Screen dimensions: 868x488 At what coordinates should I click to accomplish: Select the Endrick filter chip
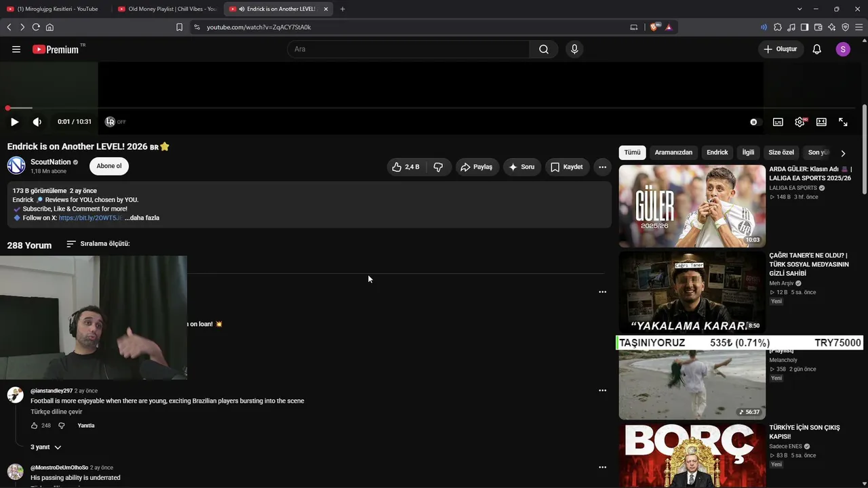pyautogui.click(x=717, y=152)
